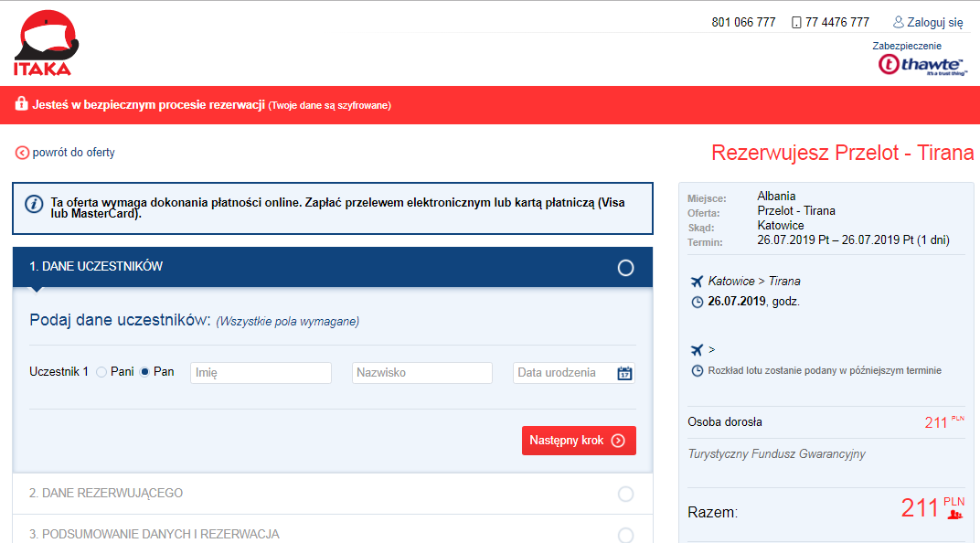Viewport: 980px width, 543px height.
Task: Click the phone number 77 4476 777
Action: 836,23
